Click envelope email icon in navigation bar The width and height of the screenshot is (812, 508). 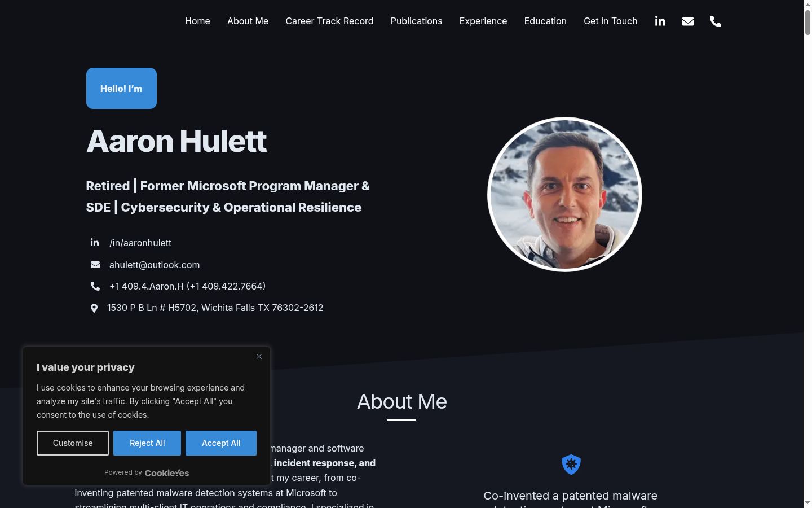pyautogui.click(x=687, y=21)
